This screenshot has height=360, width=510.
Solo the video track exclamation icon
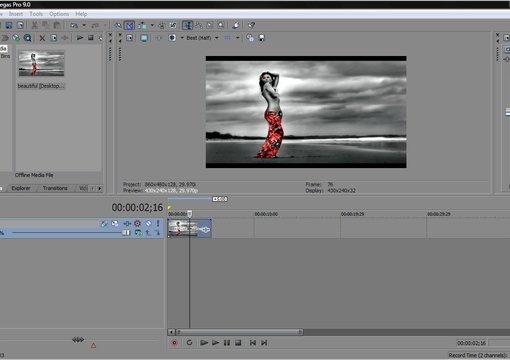pyautogui.click(x=158, y=223)
